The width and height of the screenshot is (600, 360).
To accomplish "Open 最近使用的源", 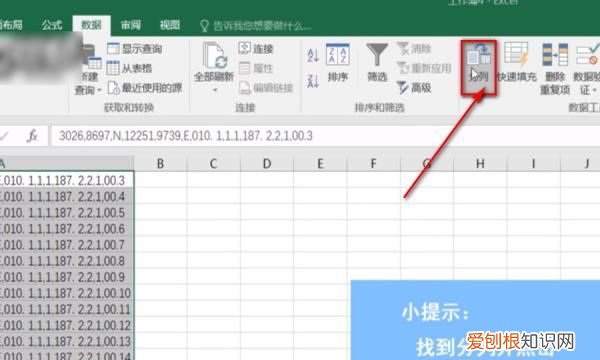I will [x=145, y=88].
